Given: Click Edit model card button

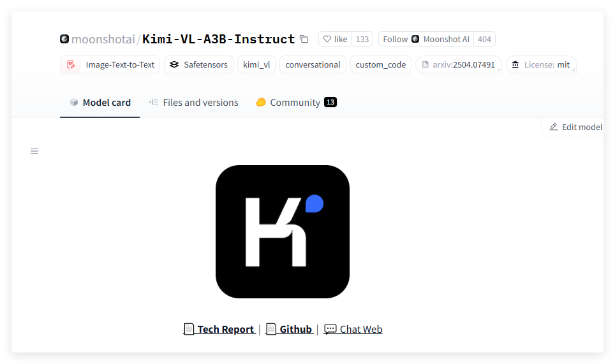Looking at the screenshot, I should pyautogui.click(x=575, y=127).
